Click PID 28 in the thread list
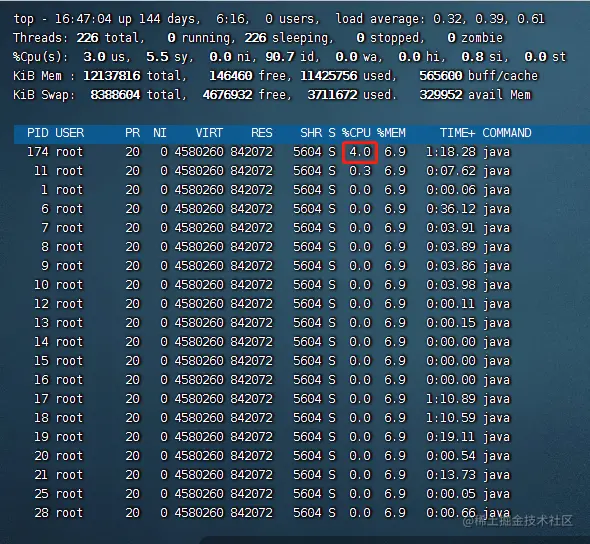This screenshot has height=544, width=590. click(x=41, y=513)
